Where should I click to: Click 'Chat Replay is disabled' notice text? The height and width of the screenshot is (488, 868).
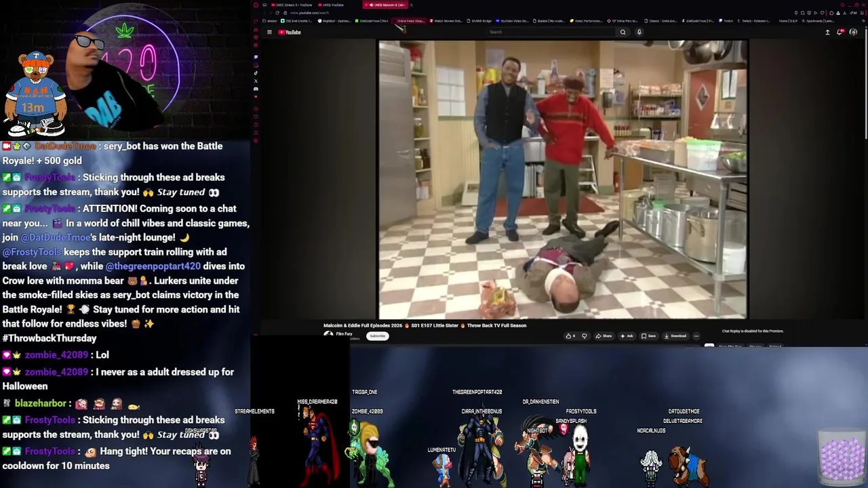753,331
